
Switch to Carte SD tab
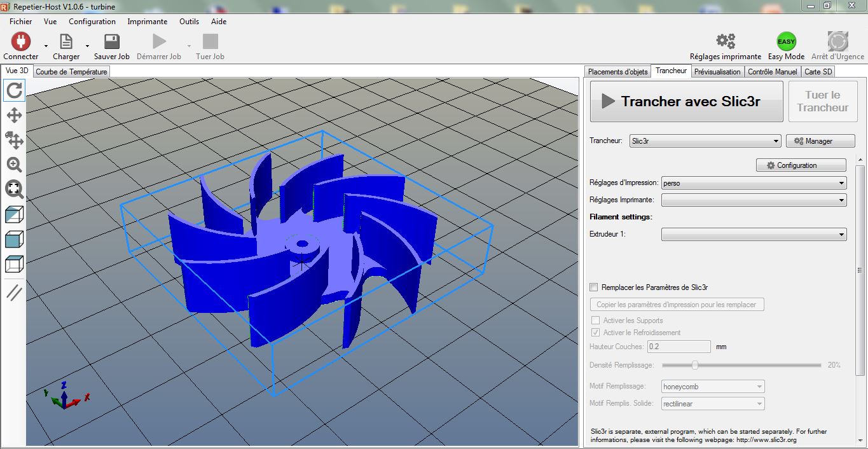tap(818, 72)
